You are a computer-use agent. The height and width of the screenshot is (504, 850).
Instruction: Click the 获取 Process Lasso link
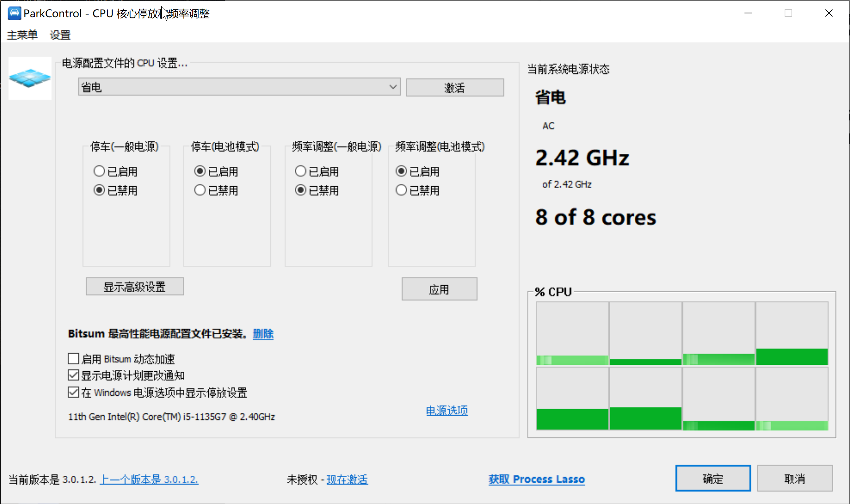pyautogui.click(x=536, y=479)
